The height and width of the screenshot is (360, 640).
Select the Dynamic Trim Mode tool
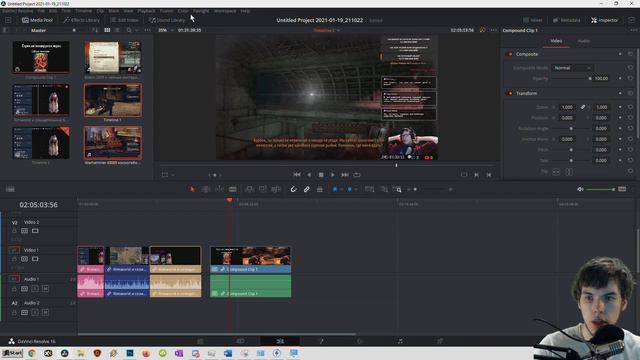(x=219, y=189)
